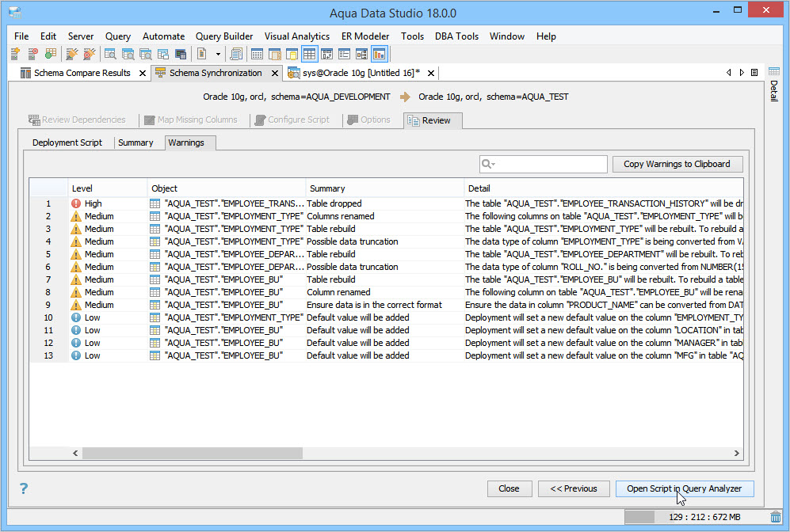
Task: Open the Visual Analytics menu
Action: tap(297, 36)
